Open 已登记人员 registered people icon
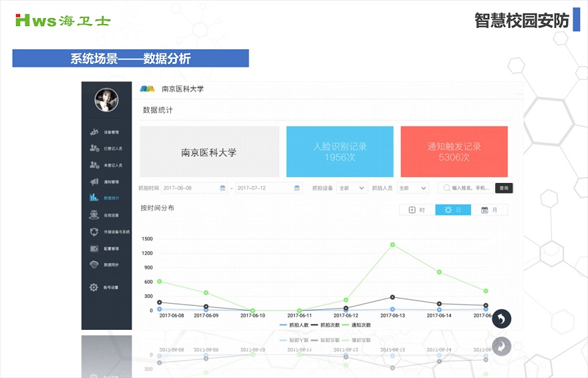This screenshot has width=588, height=378. click(x=94, y=148)
